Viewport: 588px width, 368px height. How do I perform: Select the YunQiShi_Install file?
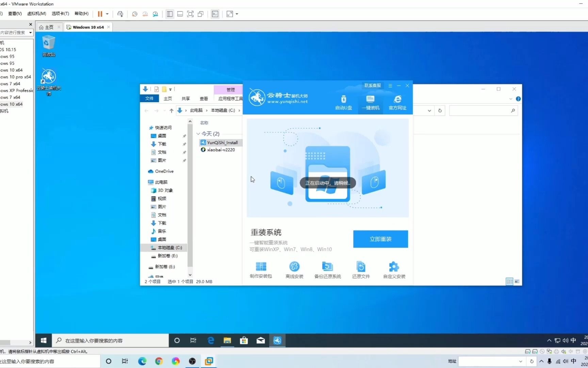(220, 142)
